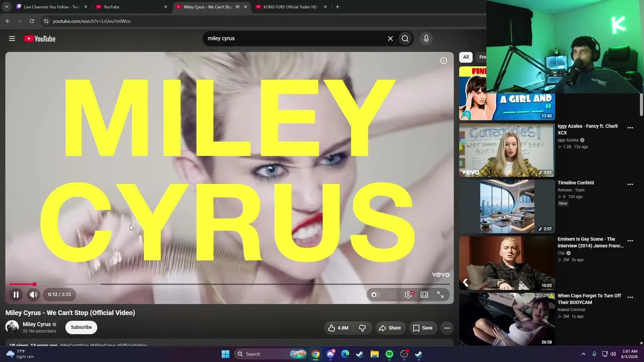Mute the playing tab via speaker icon
Screen dimensions: 644x362
[237, 7]
